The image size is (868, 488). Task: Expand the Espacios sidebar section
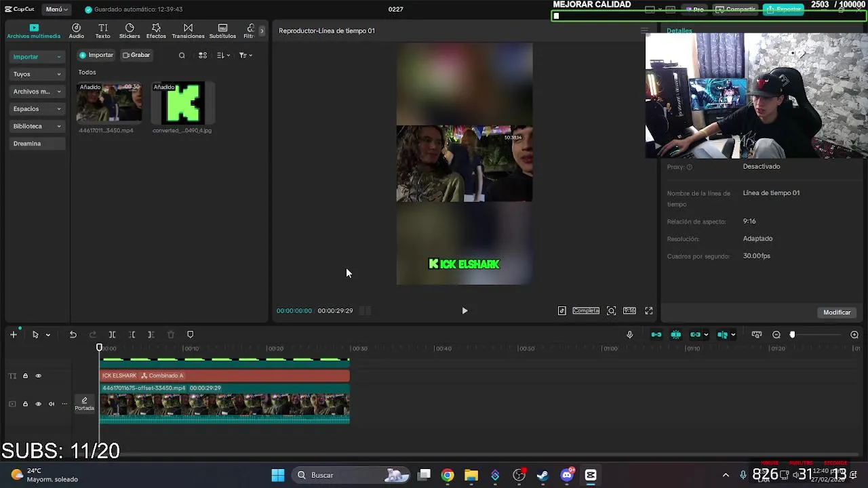click(37, 108)
